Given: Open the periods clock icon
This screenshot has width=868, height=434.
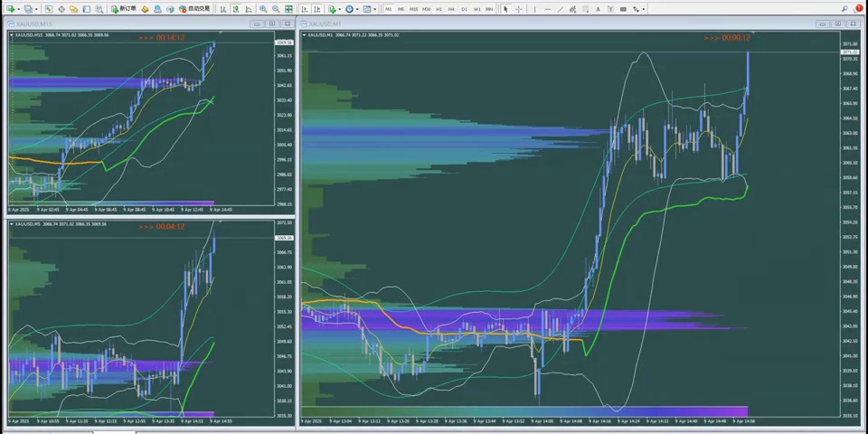Looking at the screenshot, I should coord(349,9).
